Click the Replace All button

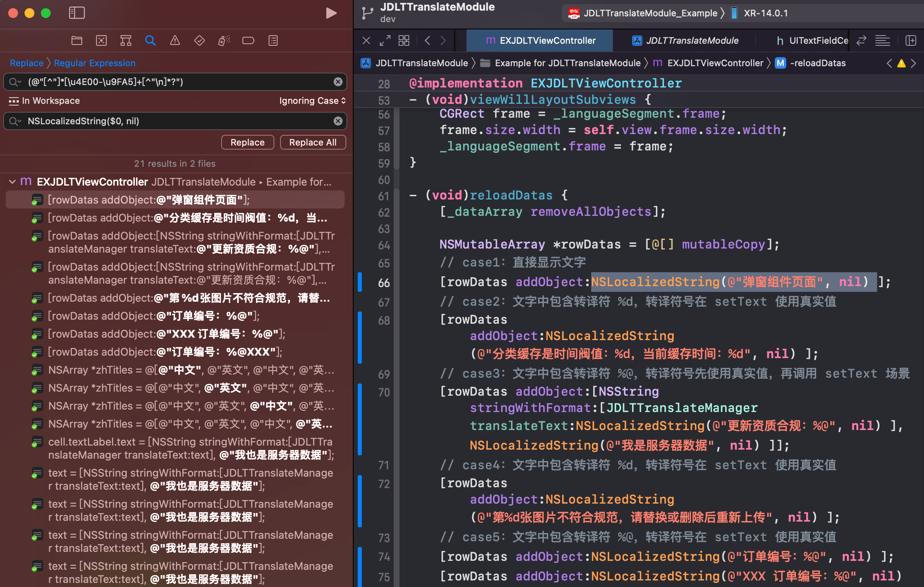tap(313, 142)
